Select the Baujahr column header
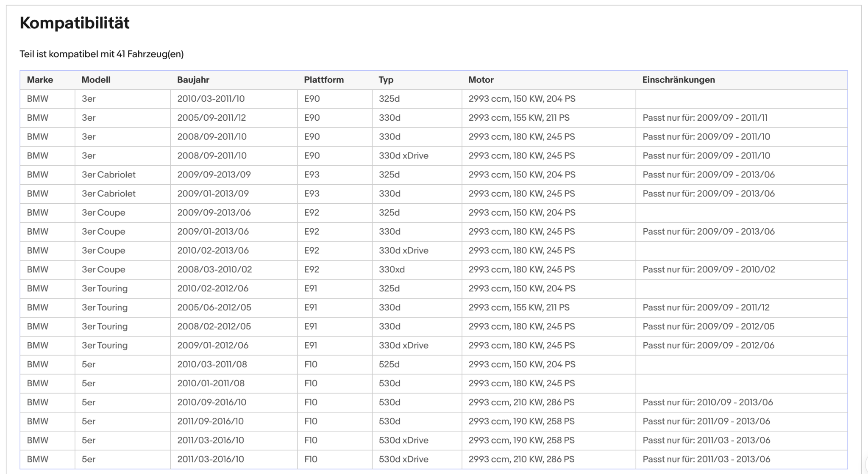 pyautogui.click(x=193, y=80)
